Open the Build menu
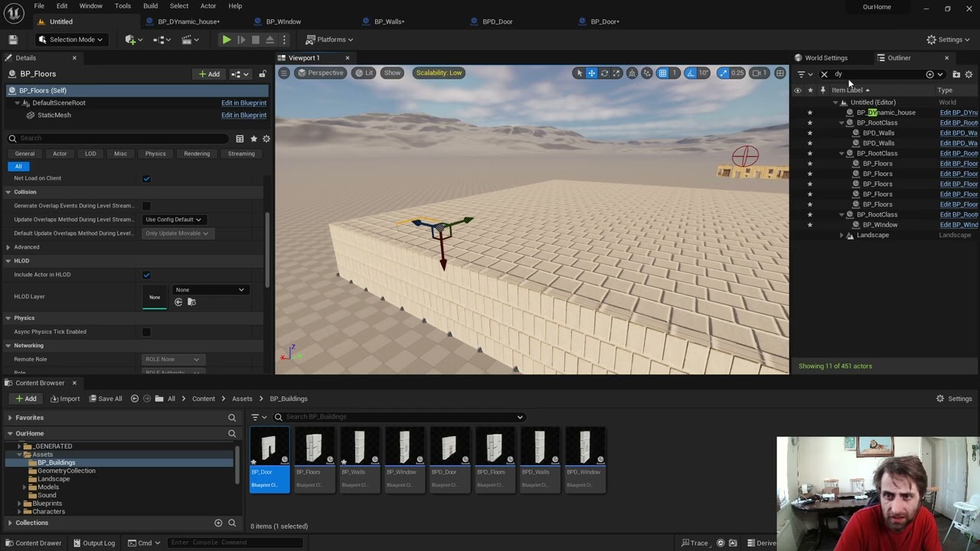Screen dimensions: 980x551 point(150,6)
